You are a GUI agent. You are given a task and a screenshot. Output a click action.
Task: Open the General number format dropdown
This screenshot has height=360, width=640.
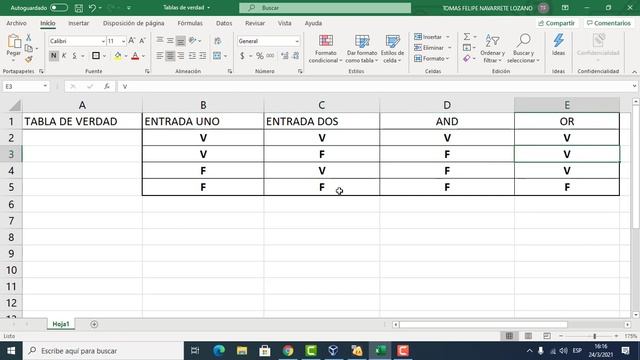(297, 41)
